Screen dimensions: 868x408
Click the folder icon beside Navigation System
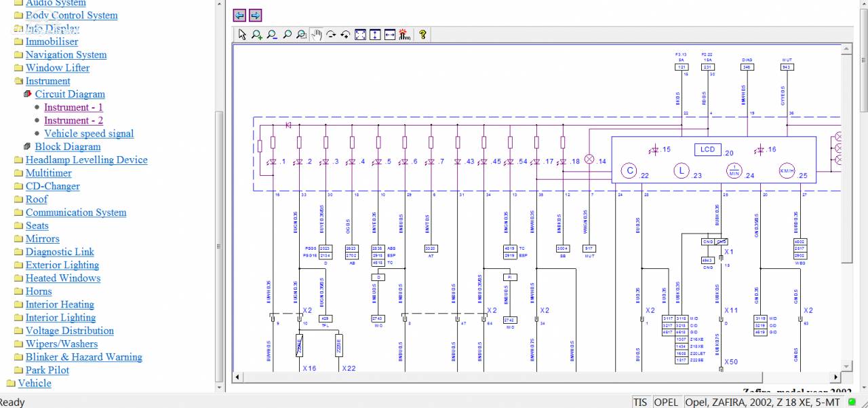(18, 55)
